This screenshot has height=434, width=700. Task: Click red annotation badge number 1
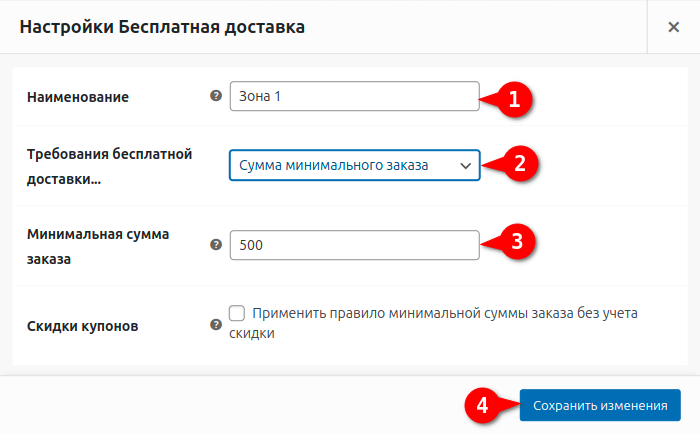click(x=515, y=99)
